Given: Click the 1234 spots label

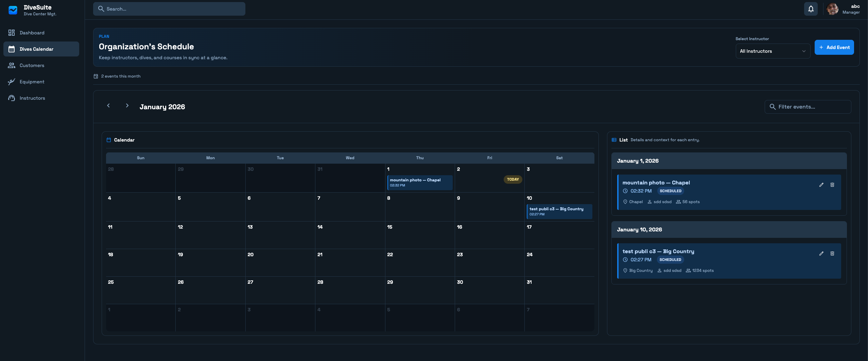Looking at the screenshot, I should (x=703, y=270).
